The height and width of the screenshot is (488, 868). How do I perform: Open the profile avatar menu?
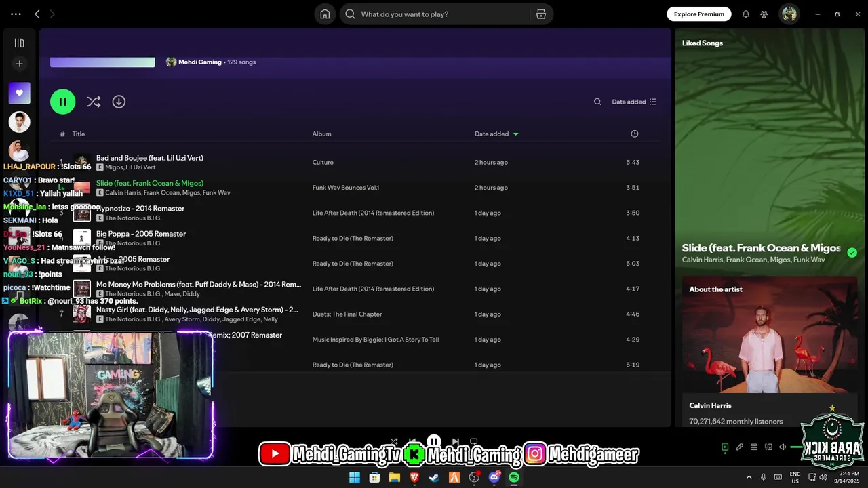[x=789, y=14]
